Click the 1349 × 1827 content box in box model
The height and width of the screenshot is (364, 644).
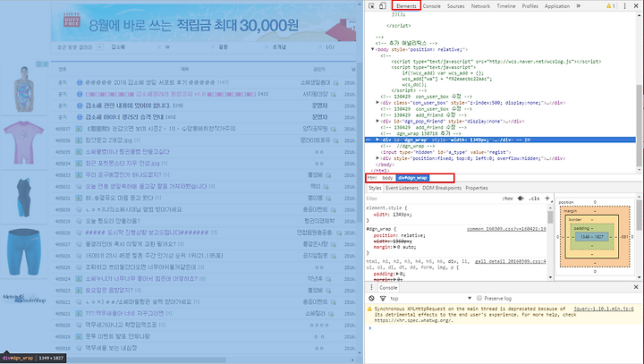pos(592,237)
